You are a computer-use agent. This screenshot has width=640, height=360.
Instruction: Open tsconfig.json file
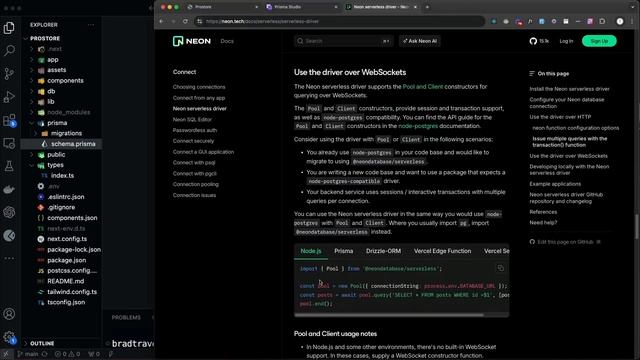(66, 302)
